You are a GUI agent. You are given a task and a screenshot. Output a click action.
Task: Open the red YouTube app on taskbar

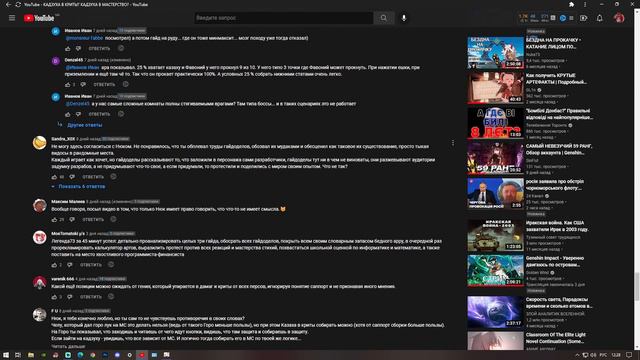[x=142, y=355]
